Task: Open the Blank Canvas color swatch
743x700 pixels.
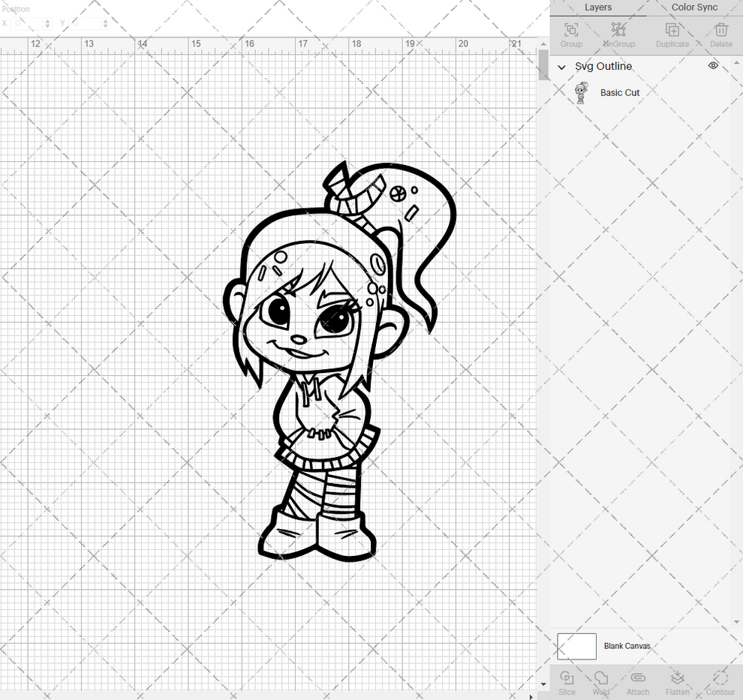Action: point(576,646)
